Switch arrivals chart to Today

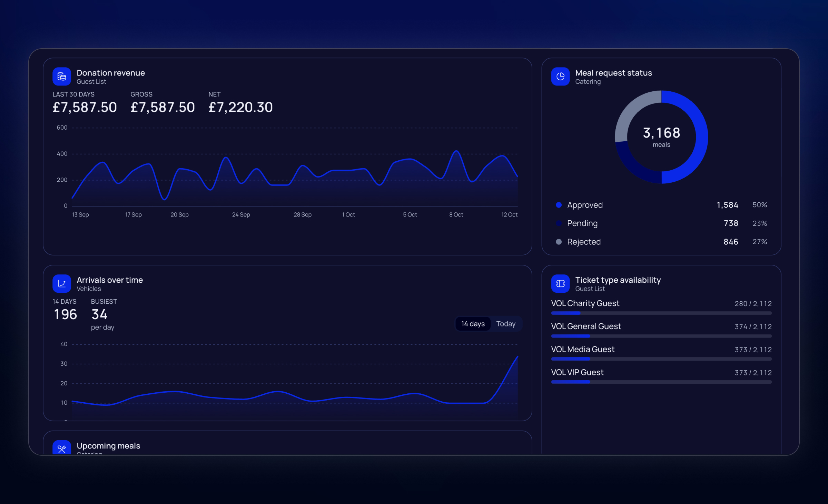[x=506, y=324]
